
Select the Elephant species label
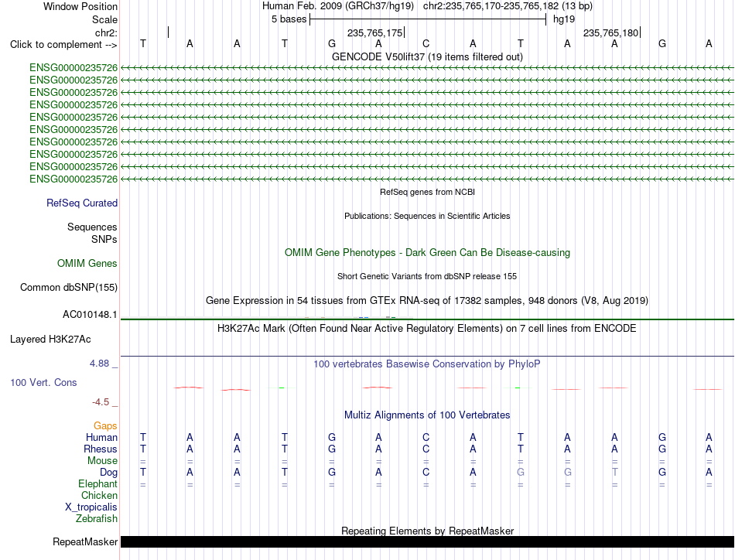(97, 483)
